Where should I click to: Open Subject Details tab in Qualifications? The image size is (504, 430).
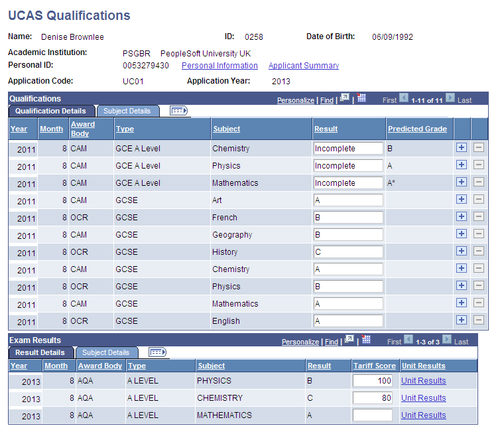coord(127,111)
